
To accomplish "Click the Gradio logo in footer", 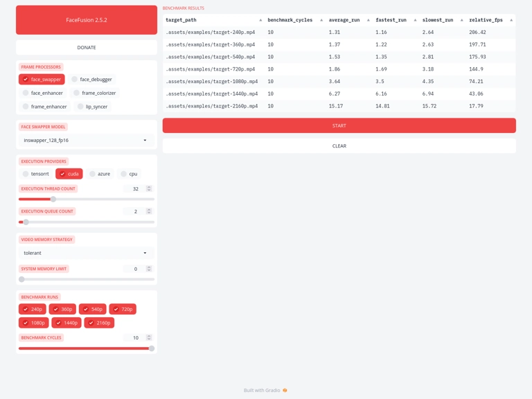I will tap(285, 390).
